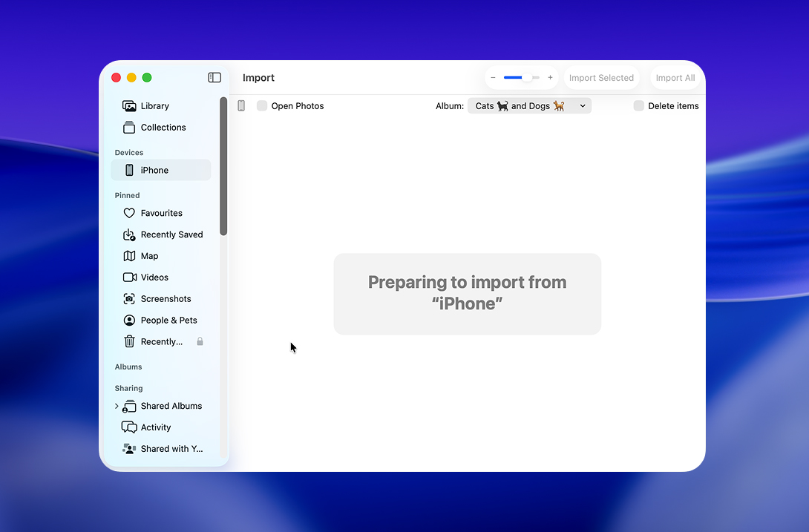Image resolution: width=809 pixels, height=532 pixels.
Task: Select Library in the sidebar
Action: (161, 106)
